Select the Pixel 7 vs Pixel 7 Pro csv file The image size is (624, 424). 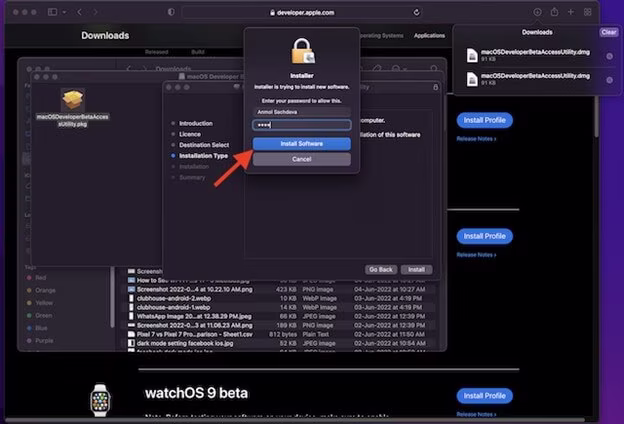tap(281, 334)
